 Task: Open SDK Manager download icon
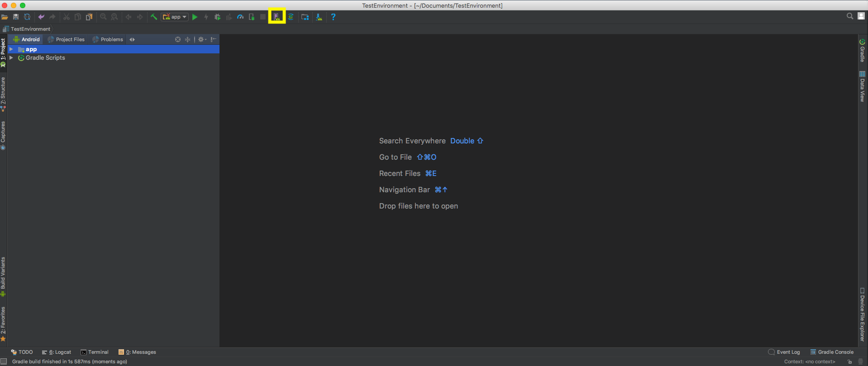click(x=319, y=17)
